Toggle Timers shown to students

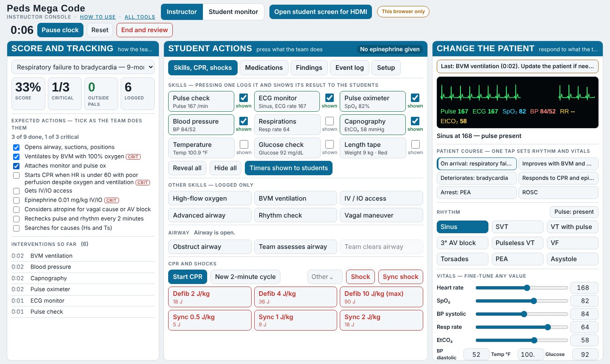point(289,168)
